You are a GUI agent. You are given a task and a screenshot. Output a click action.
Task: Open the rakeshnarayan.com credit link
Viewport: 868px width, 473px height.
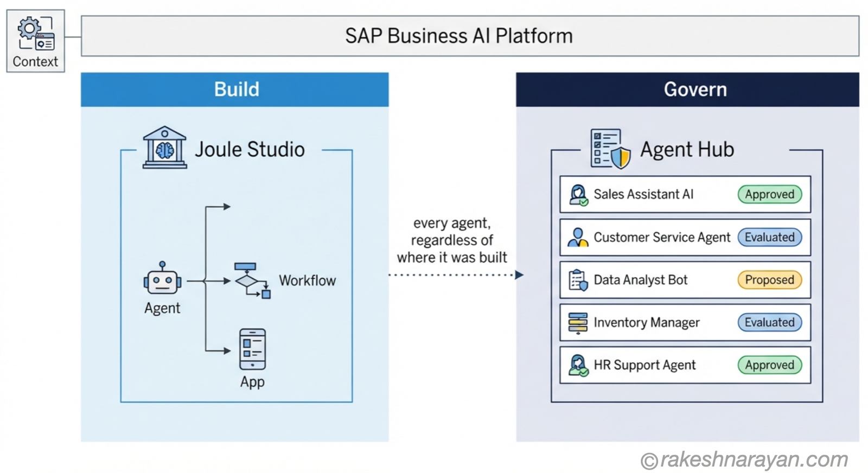[x=744, y=459]
